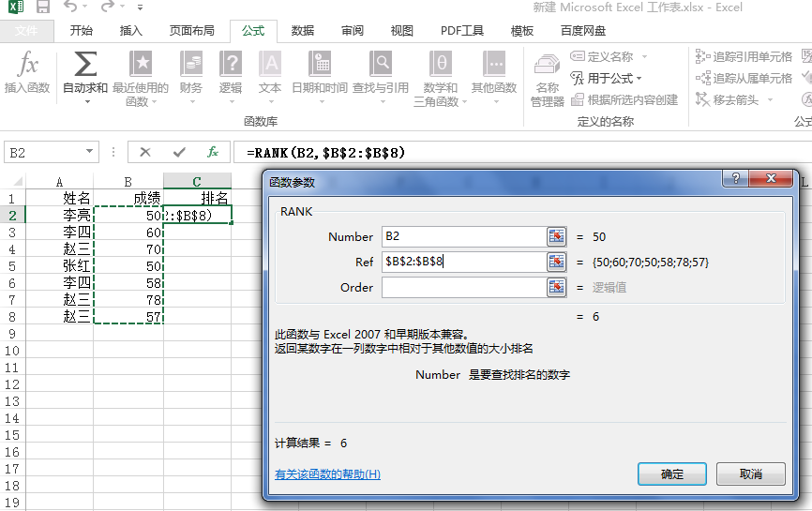
Task: Open Lookup & Reference (查找与引用) functions
Action: [381, 77]
